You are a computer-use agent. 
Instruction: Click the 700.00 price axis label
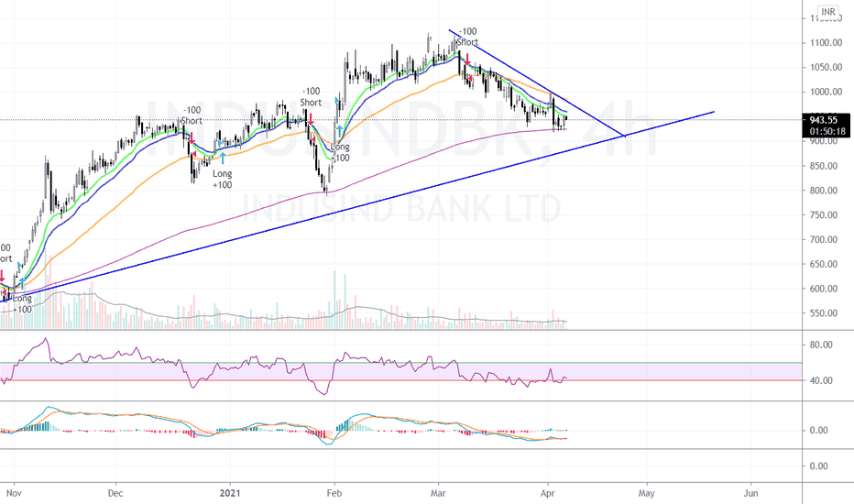click(x=825, y=239)
